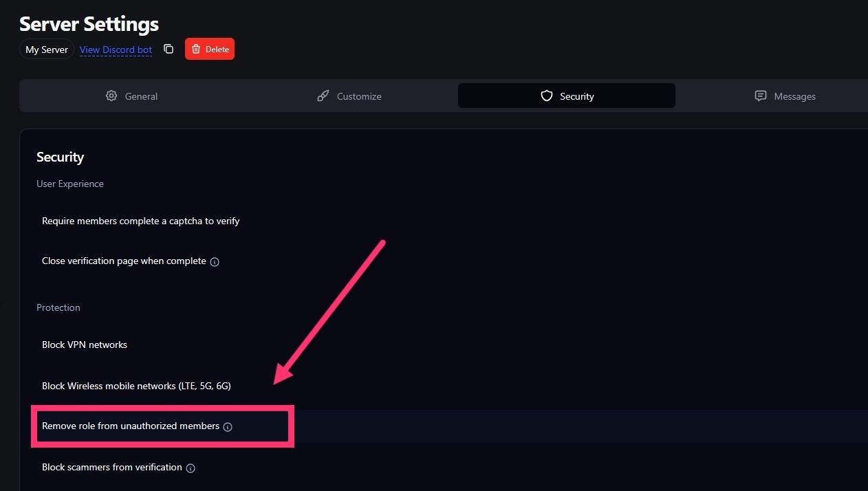
Task: Open info icon next to Close verification page
Action: pyautogui.click(x=215, y=262)
